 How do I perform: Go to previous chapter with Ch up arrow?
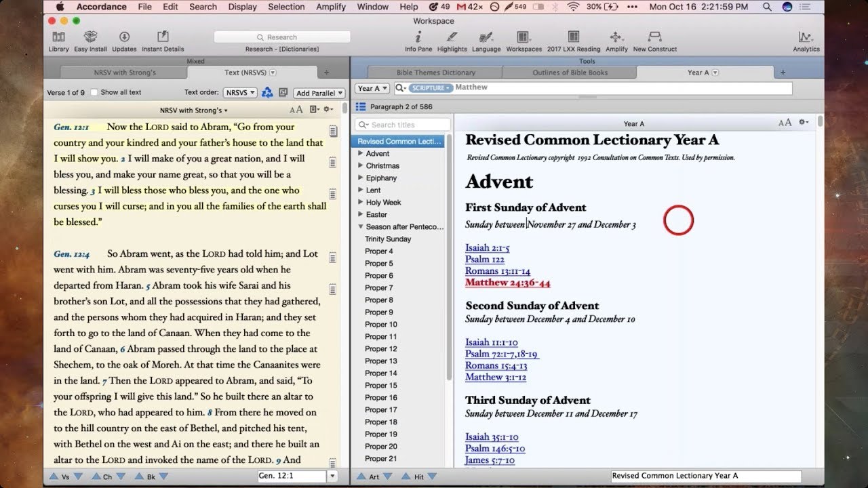click(96, 476)
